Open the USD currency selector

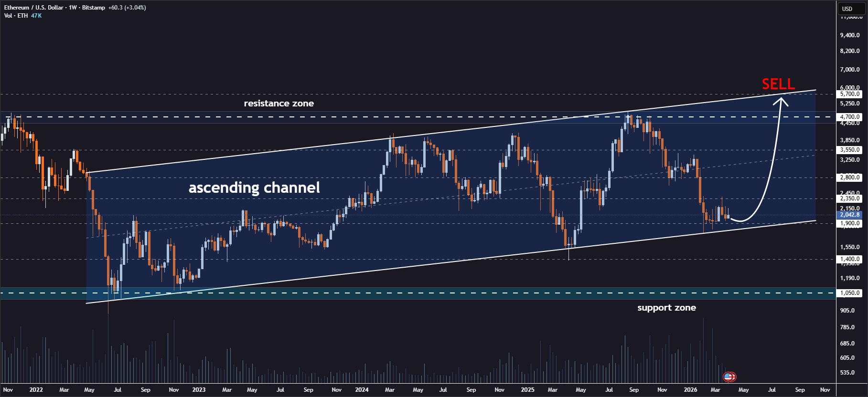[x=847, y=9]
